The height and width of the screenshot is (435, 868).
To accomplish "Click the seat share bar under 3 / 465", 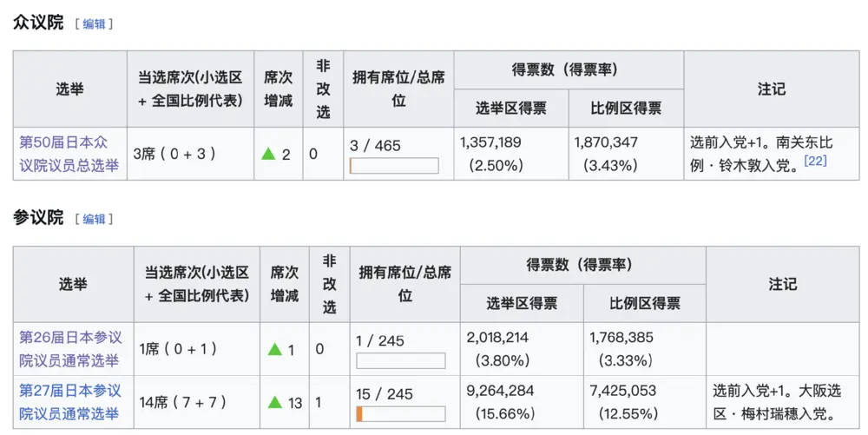I will pos(394,166).
